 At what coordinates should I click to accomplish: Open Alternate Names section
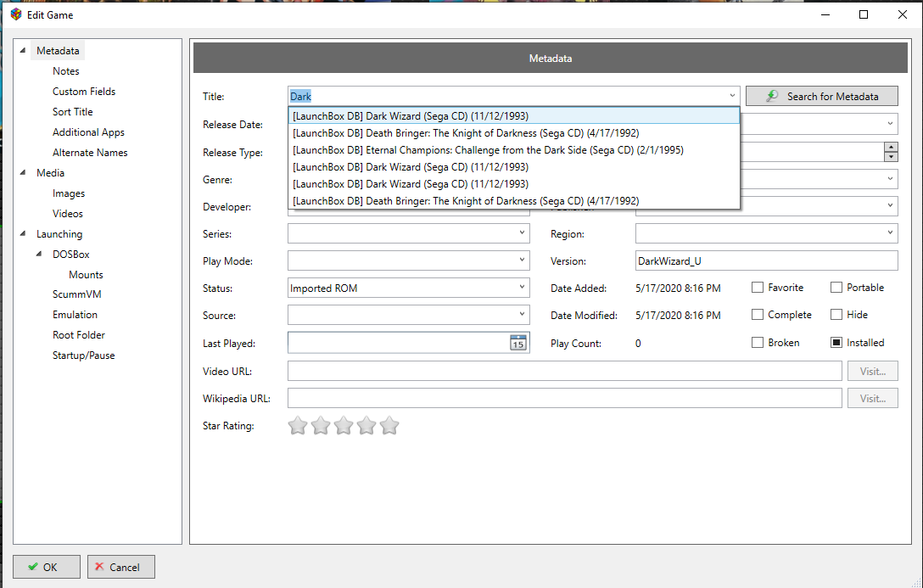click(89, 153)
